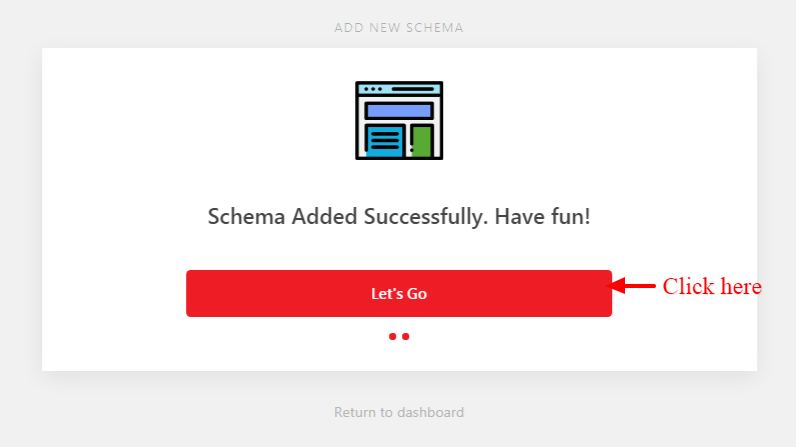The height and width of the screenshot is (447, 796).
Task: Click the ADD NEW SCHEMA heading
Action: (399, 27)
